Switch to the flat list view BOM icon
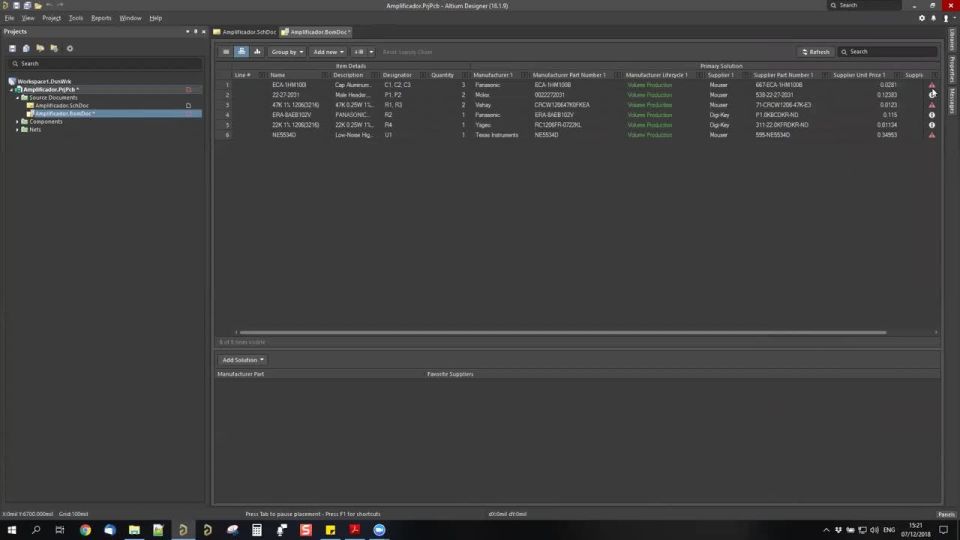Image resolution: width=960 pixels, height=540 pixels. click(227, 52)
